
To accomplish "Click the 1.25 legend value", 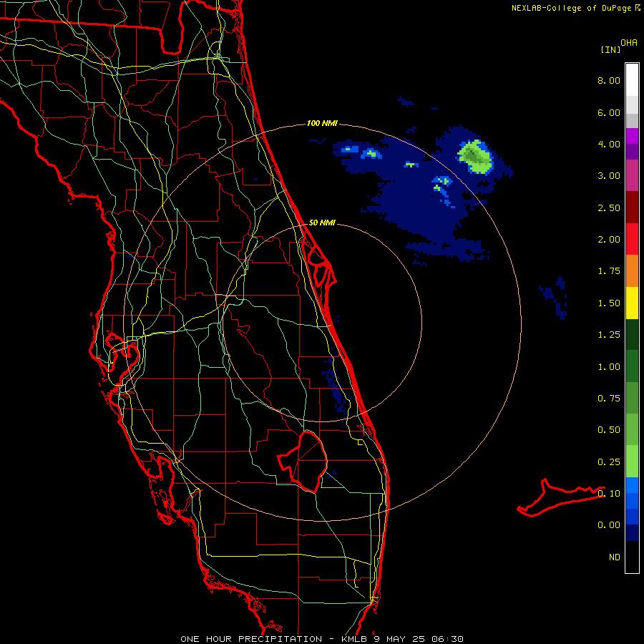I will click(x=609, y=335).
